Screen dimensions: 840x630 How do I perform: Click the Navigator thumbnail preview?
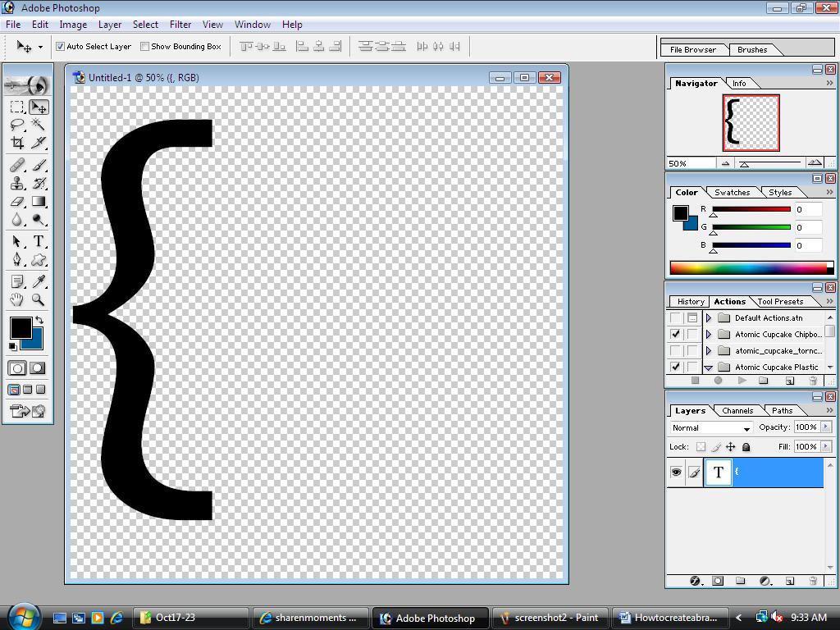click(751, 123)
